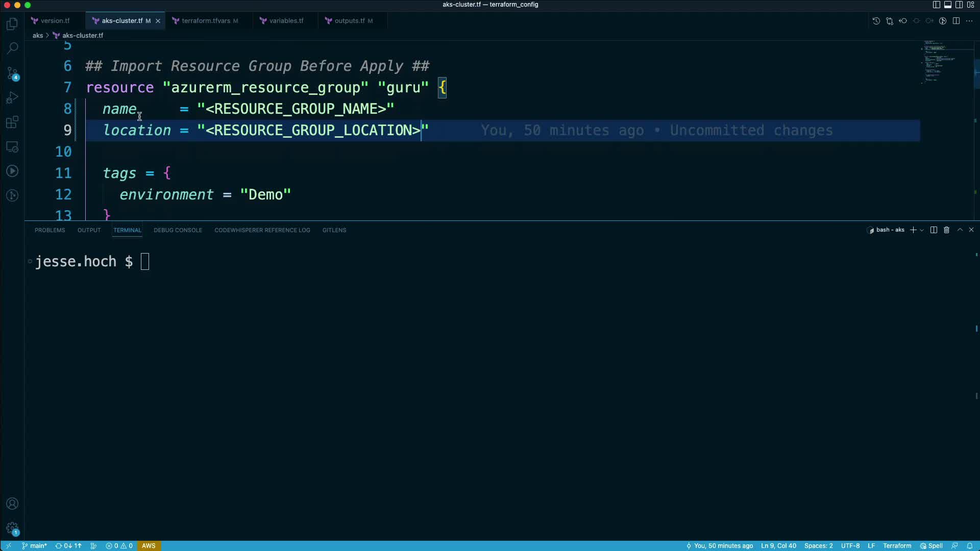Viewport: 980px width, 551px height.
Task: Open the Explorer files icon
Action: point(12,24)
